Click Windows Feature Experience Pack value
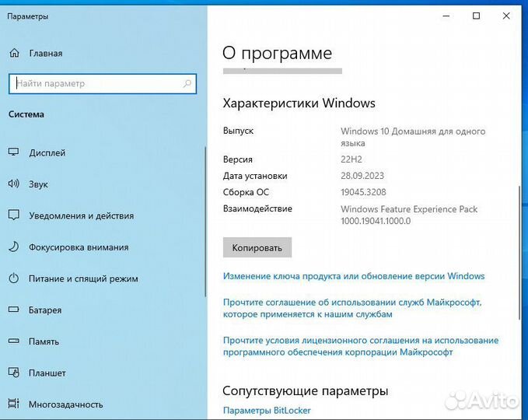The width and height of the screenshot is (528, 420). (x=409, y=215)
